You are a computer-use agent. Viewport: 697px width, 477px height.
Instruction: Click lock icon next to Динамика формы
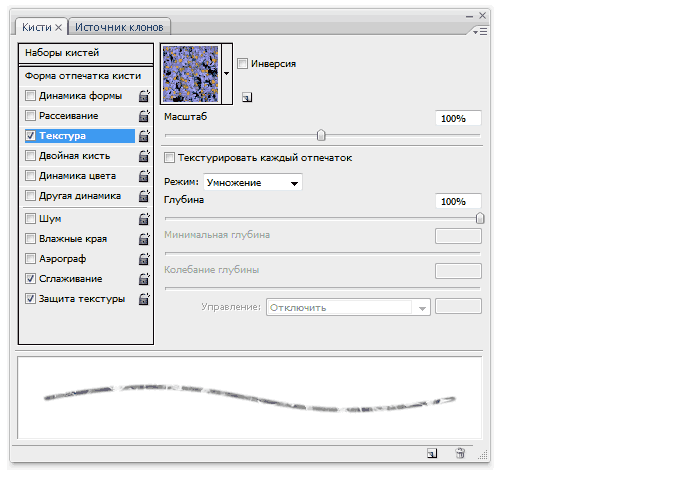point(144,96)
